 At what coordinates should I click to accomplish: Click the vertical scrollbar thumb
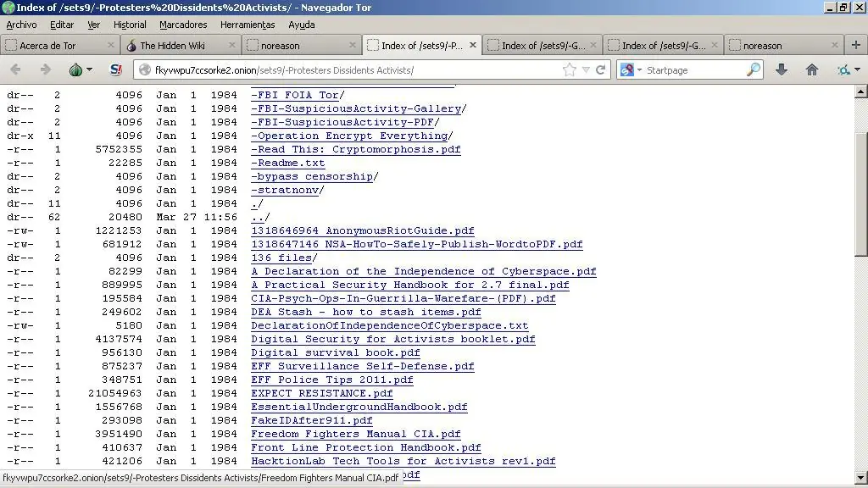pos(861,194)
